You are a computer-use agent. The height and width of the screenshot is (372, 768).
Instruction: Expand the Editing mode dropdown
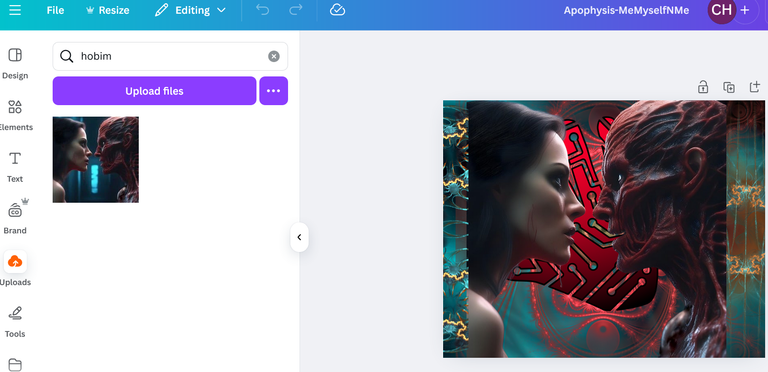coord(190,10)
